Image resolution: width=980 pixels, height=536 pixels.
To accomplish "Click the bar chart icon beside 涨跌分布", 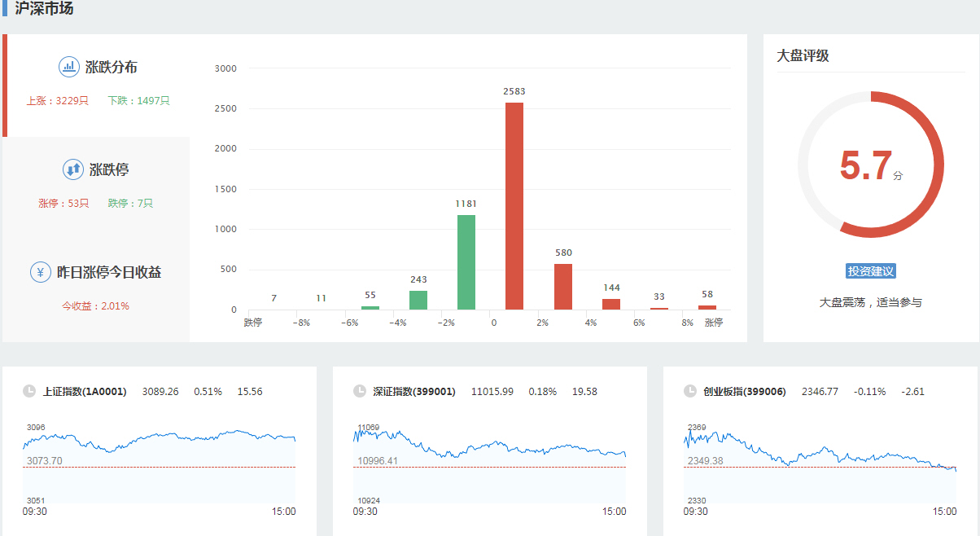I will 69,67.
